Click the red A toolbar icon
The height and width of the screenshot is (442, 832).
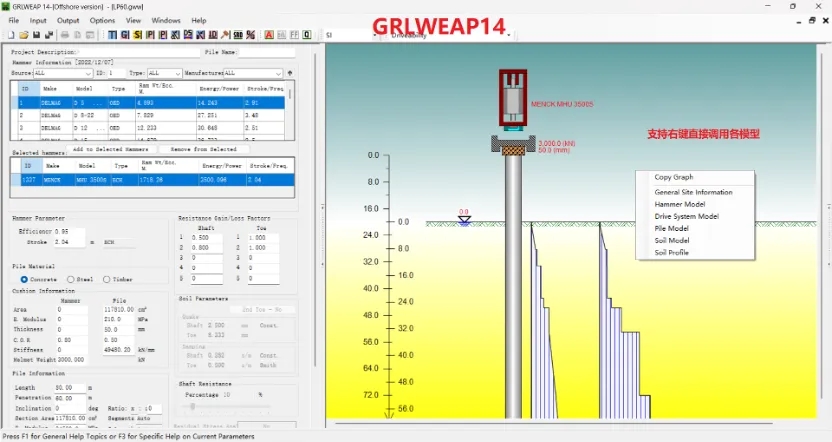(268, 35)
